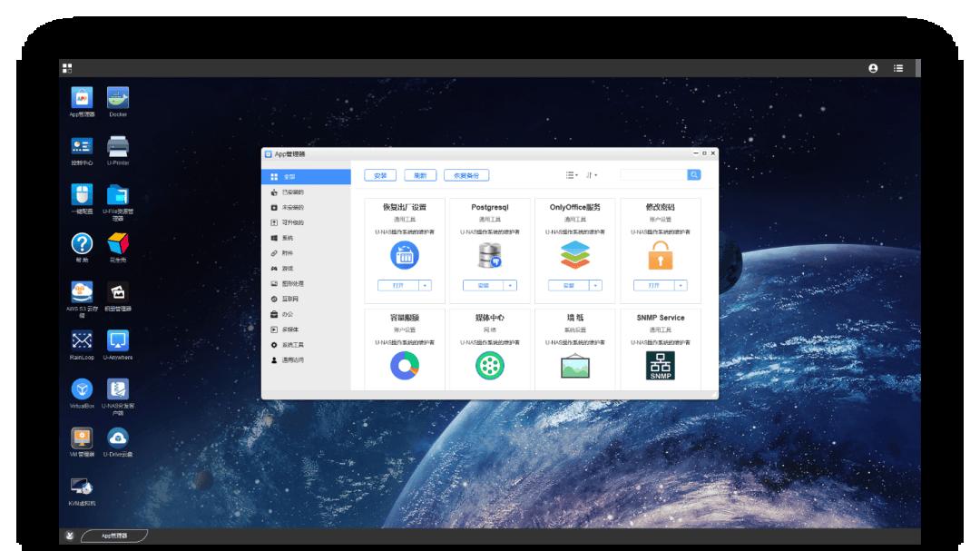Select the Installed category in the sidebar
This screenshot has height=551, width=980.
(x=307, y=192)
